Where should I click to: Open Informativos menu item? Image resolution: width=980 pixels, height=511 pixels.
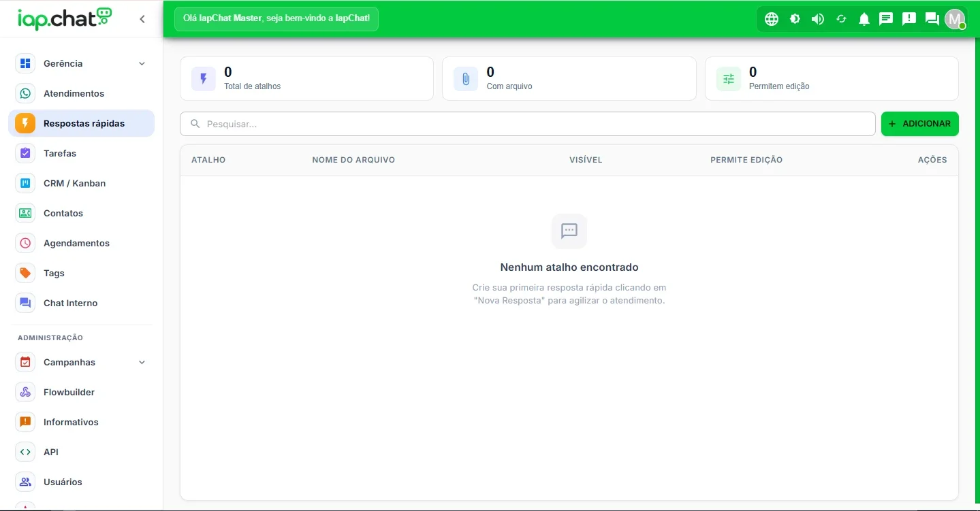tap(82, 422)
